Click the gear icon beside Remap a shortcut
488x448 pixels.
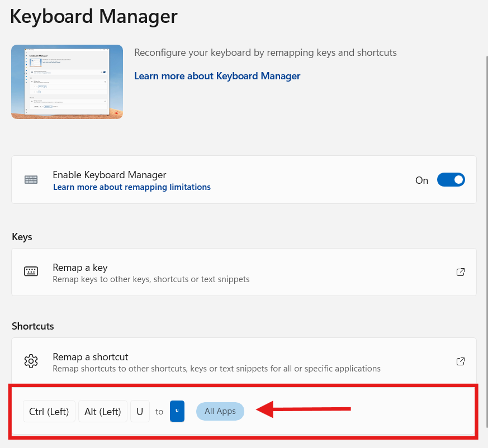[31, 361]
